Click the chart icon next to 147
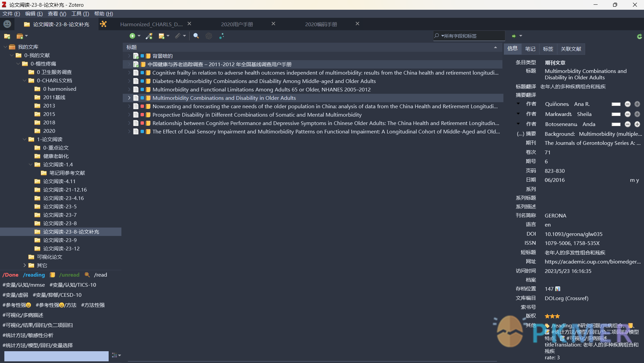The image size is (644, 363). tap(558, 289)
